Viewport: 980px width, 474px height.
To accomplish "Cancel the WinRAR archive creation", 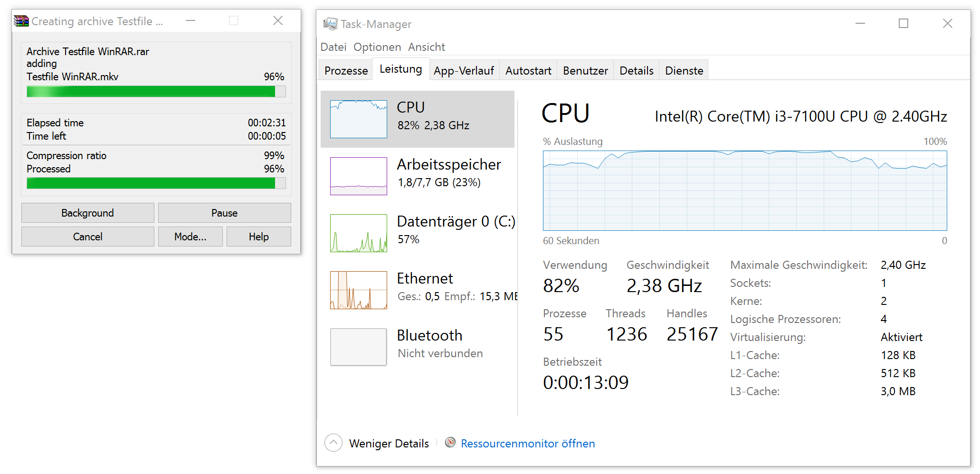I will (88, 237).
